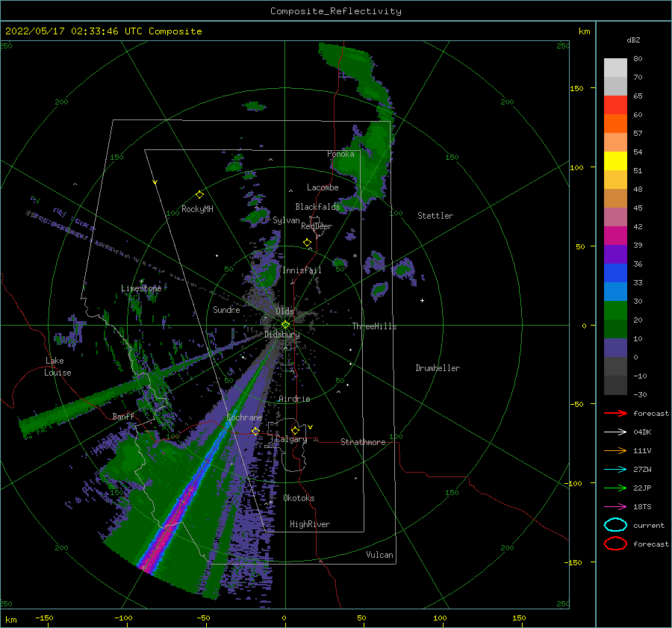Click the Ponoka city label
672x628 pixels.
pyautogui.click(x=340, y=154)
